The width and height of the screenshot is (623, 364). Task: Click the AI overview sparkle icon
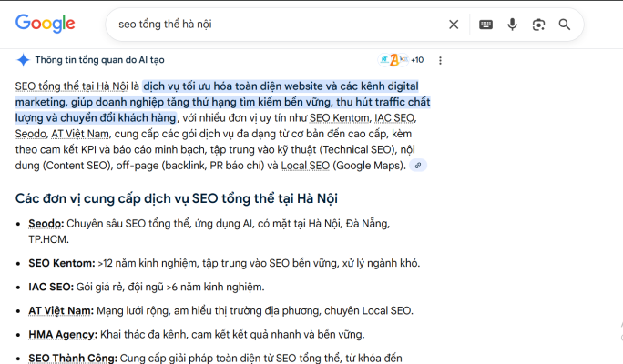(23, 60)
